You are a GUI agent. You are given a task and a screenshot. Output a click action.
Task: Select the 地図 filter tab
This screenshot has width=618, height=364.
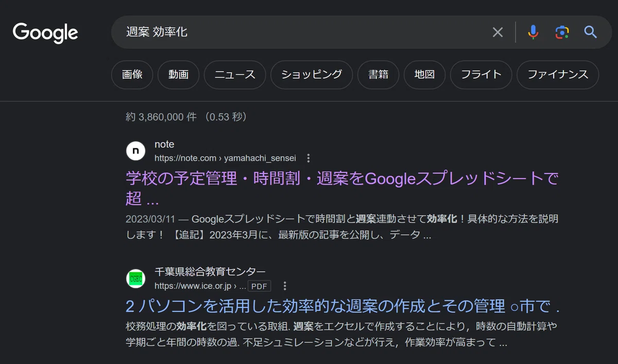[424, 75]
